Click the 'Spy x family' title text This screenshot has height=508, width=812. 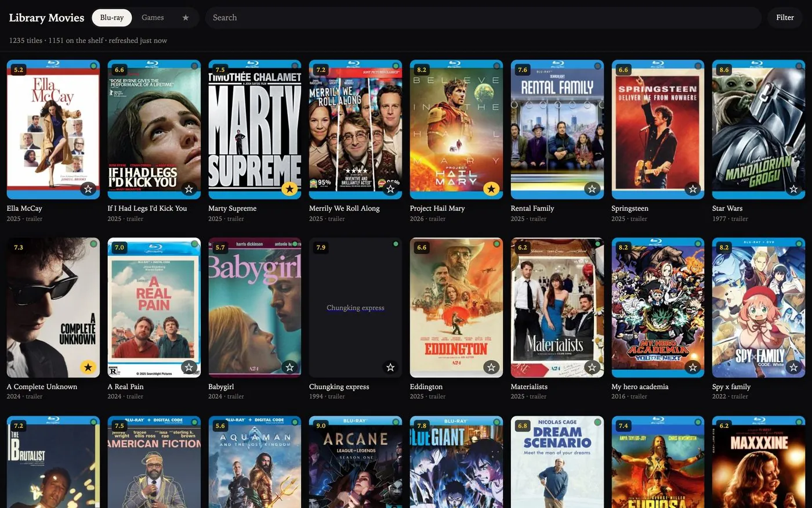coord(731,387)
